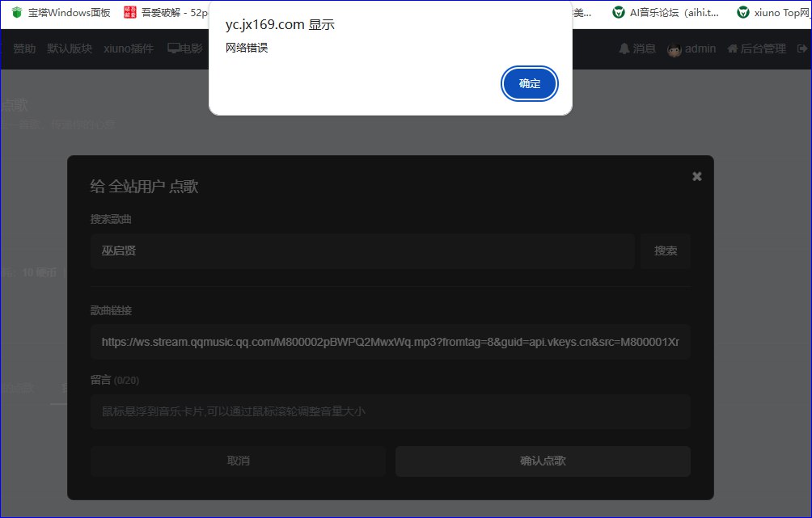The height and width of the screenshot is (518, 812).
Task: Select the 歌曲链接 URL input field
Action: [x=390, y=342]
